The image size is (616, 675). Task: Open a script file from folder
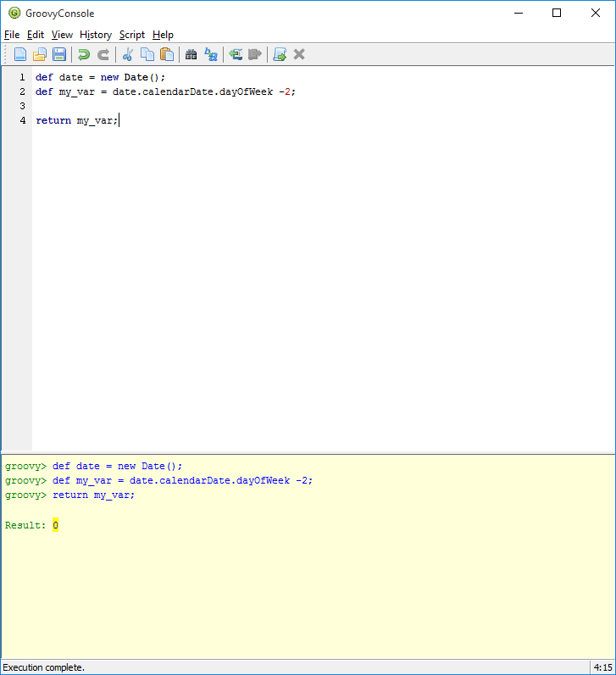pyautogui.click(x=39, y=54)
